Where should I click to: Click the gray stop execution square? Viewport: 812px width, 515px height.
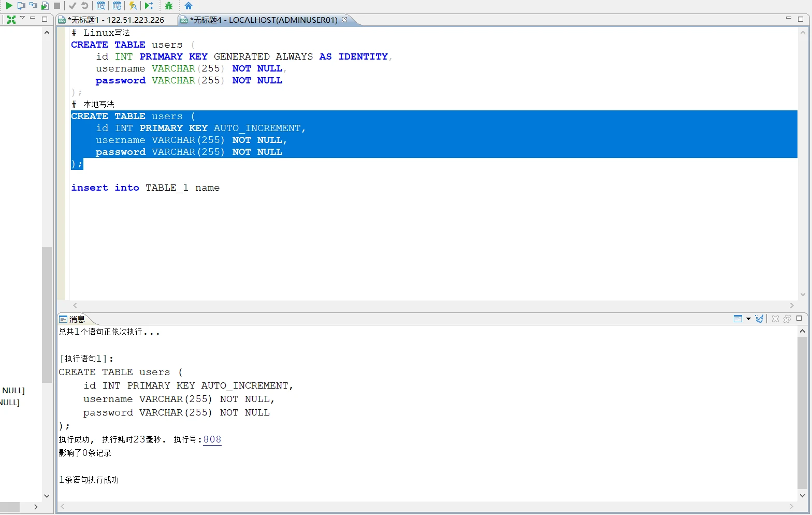tap(57, 6)
